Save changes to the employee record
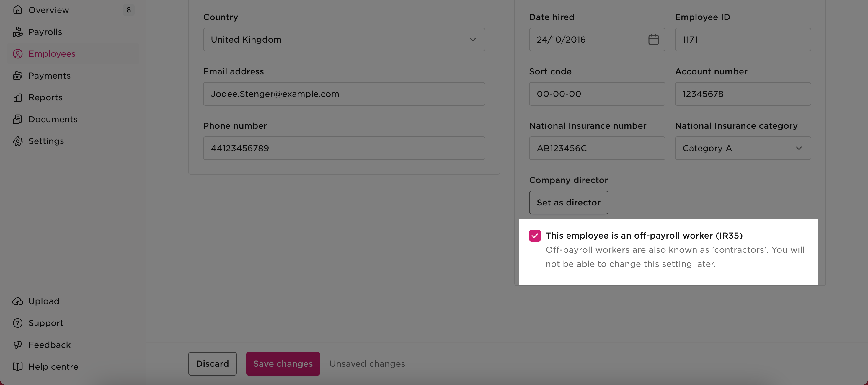Viewport: 868px width, 385px height. [x=283, y=363]
